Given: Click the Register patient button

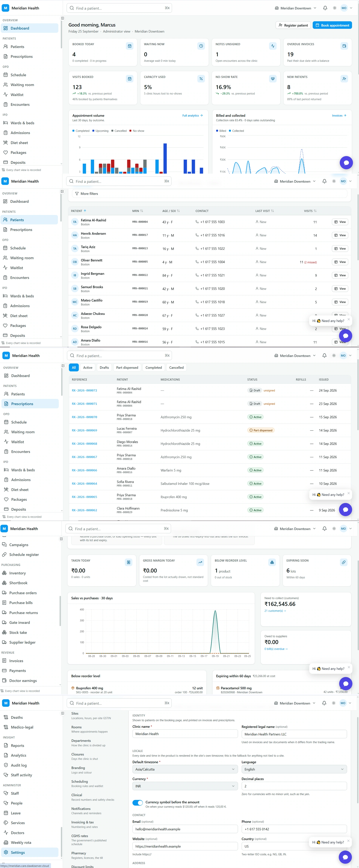Looking at the screenshot, I should point(293,25).
